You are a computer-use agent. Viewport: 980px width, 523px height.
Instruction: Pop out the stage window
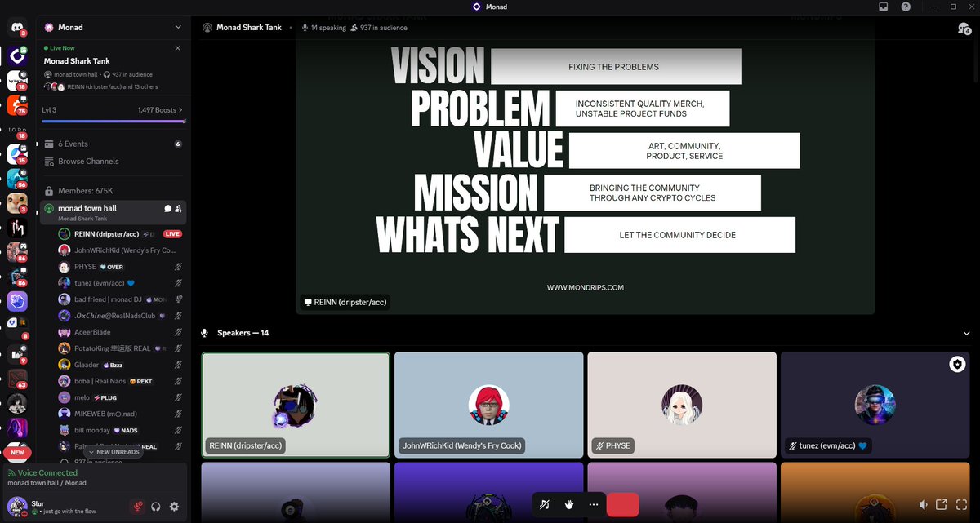pyautogui.click(x=941, y=504)
